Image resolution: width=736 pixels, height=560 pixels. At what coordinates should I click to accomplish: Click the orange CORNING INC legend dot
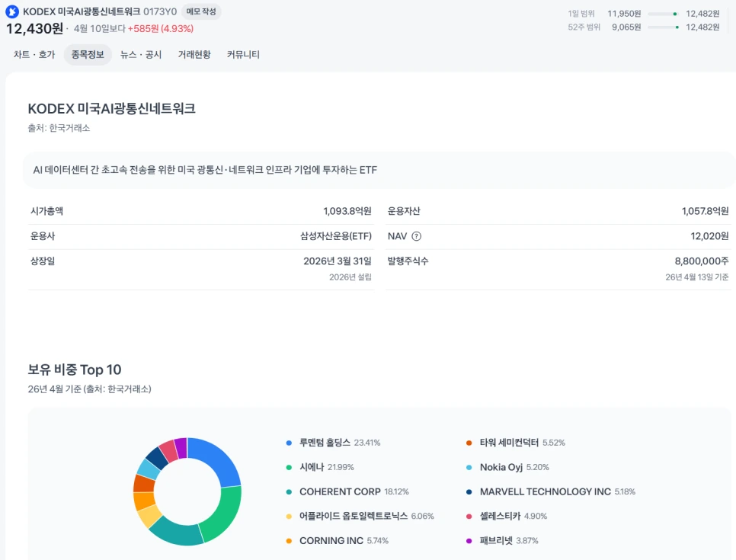289,541
